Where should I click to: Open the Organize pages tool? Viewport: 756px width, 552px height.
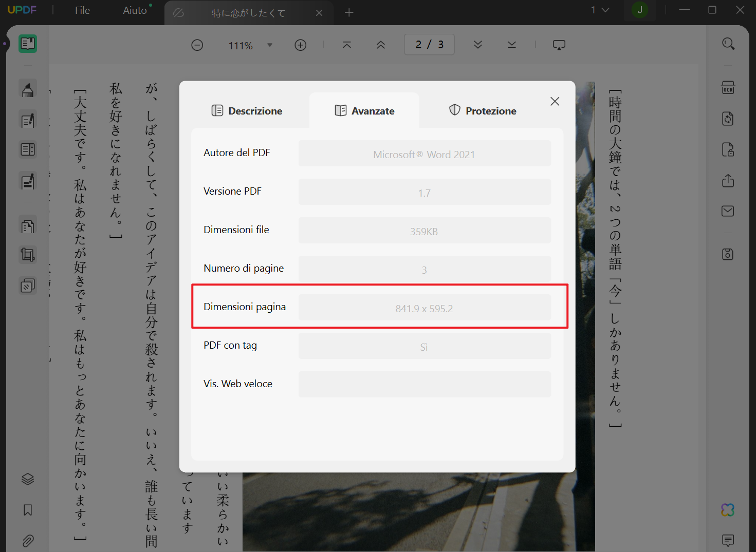(28, 226)
